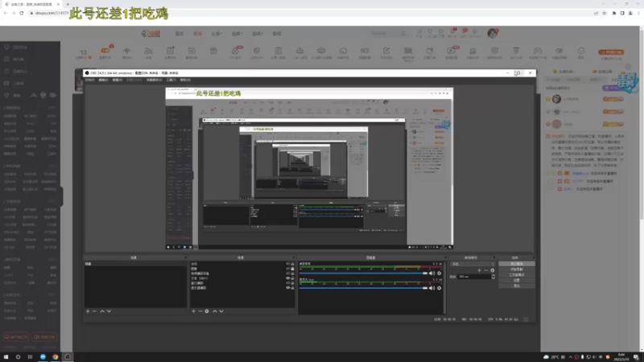This screenshot has width=644, height=362.
Task: Click cloud icon in Douyu streamer toolbar
Action: (x=299, y=51)
